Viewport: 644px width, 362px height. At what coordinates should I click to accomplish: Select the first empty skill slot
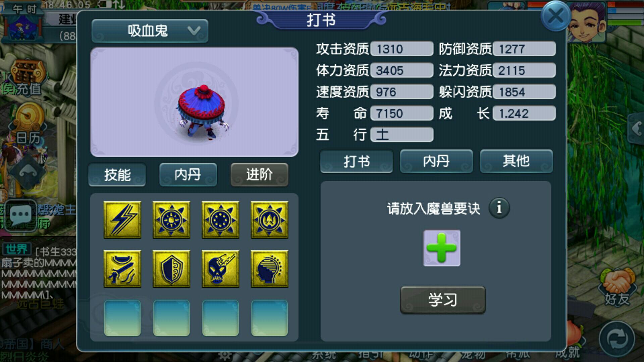tap(122, 318)
